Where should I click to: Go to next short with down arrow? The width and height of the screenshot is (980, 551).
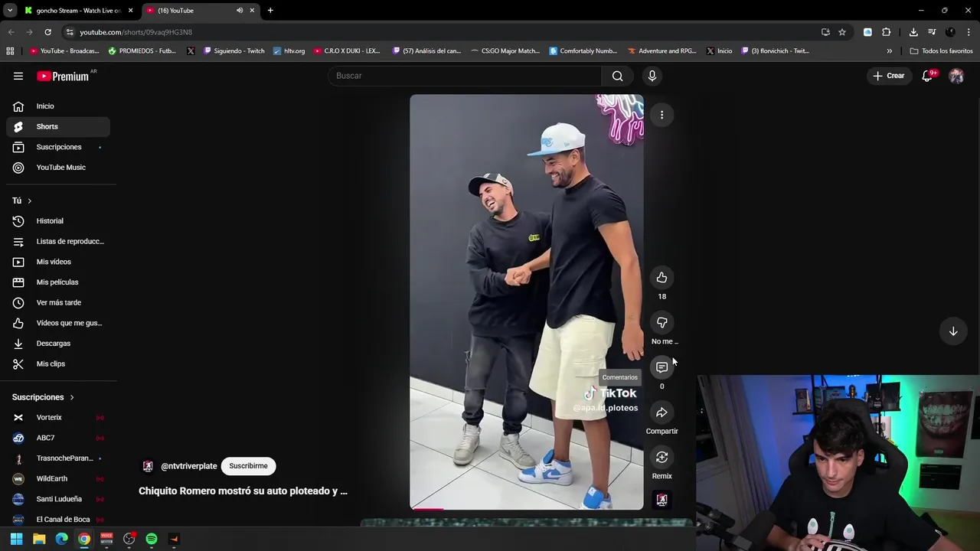(x=953, y=331)
